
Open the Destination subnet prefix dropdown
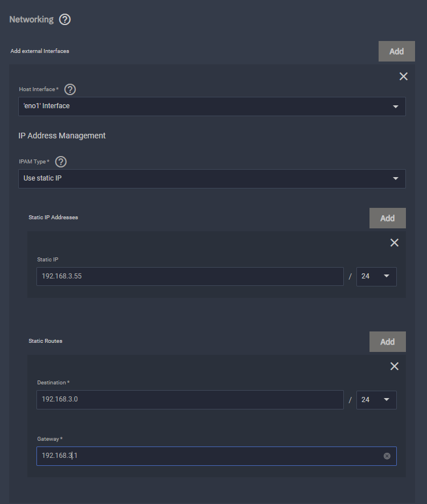[376, 400]
